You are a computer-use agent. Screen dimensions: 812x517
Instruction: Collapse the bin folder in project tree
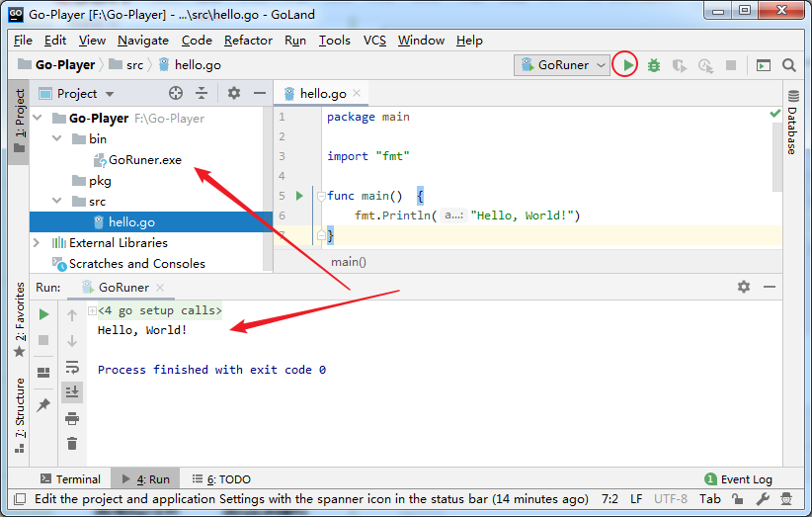tap(57, 138)
